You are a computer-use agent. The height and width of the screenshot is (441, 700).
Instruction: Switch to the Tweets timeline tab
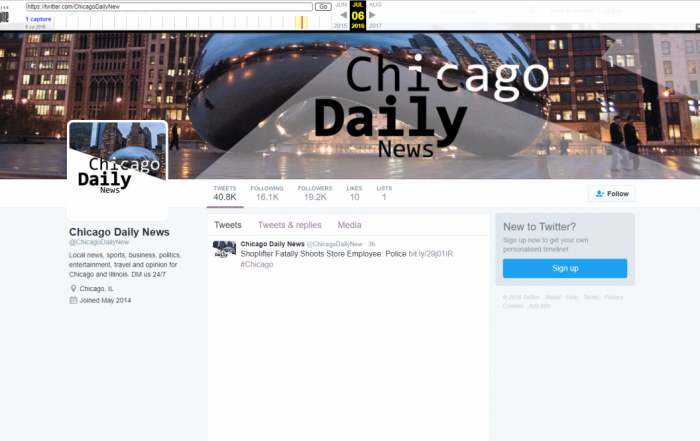click(x=228, y=225)
